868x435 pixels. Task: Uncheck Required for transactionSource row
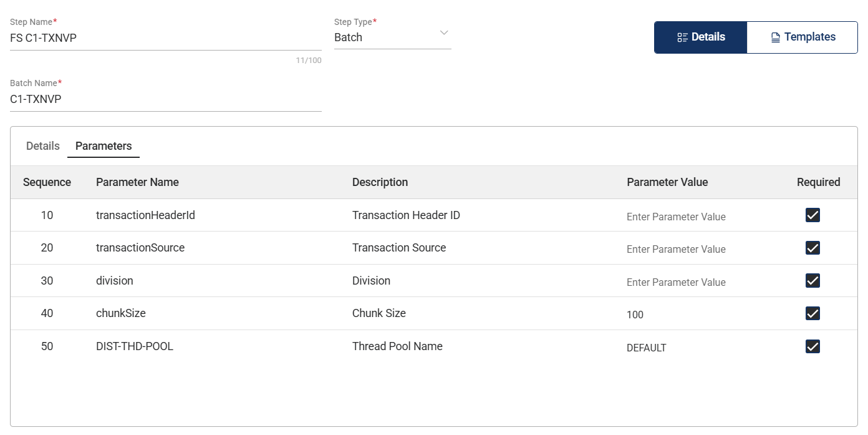813,248
